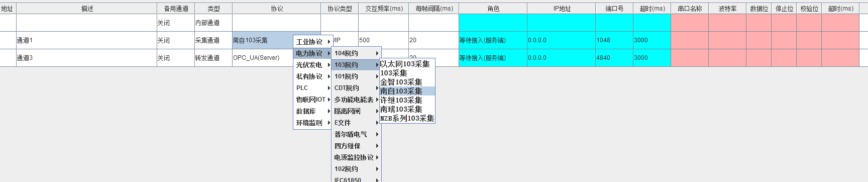This screenshot has height=182, width=868.
Task: Click the 校验位 column header
Action: tap(809, 9)
